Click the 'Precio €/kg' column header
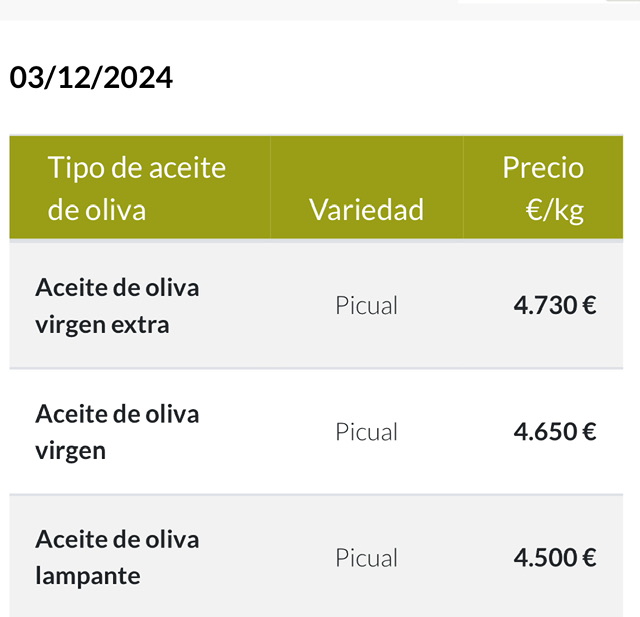This screenshot has width=640, height=617. tap(543, 188)
